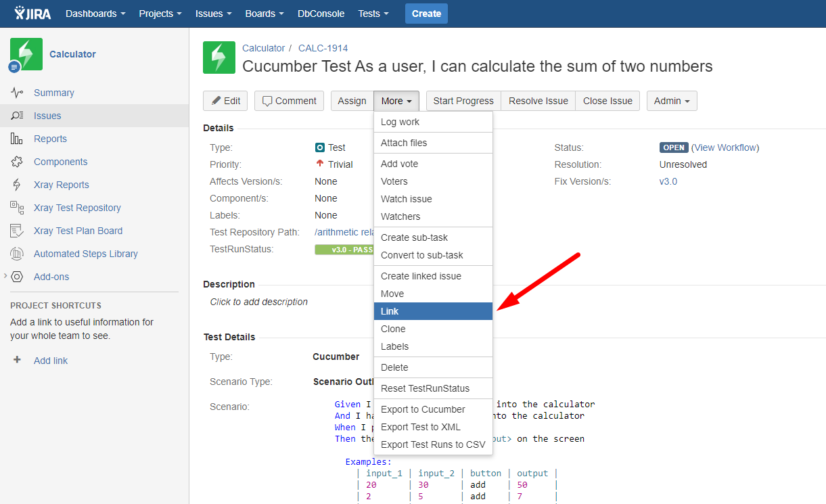Click the Components puzzle icon
This screenshot has height=504, width=826.
17,162
